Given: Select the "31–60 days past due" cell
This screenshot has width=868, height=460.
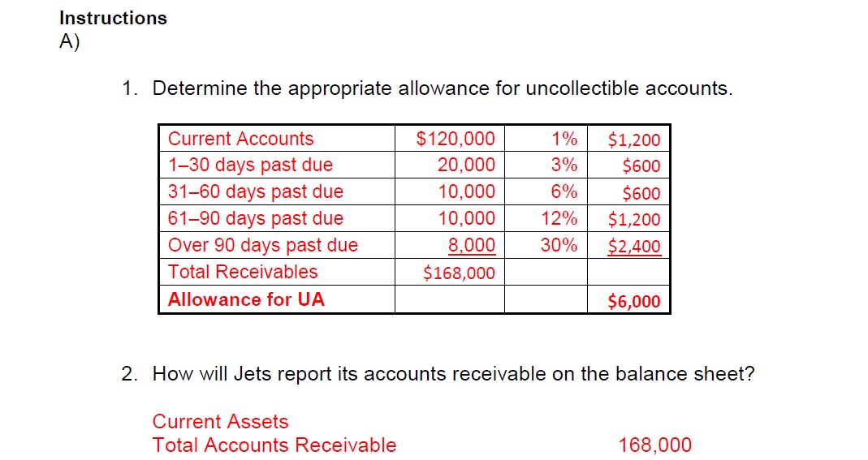Looking at the screenshot, I should point(255,192).
